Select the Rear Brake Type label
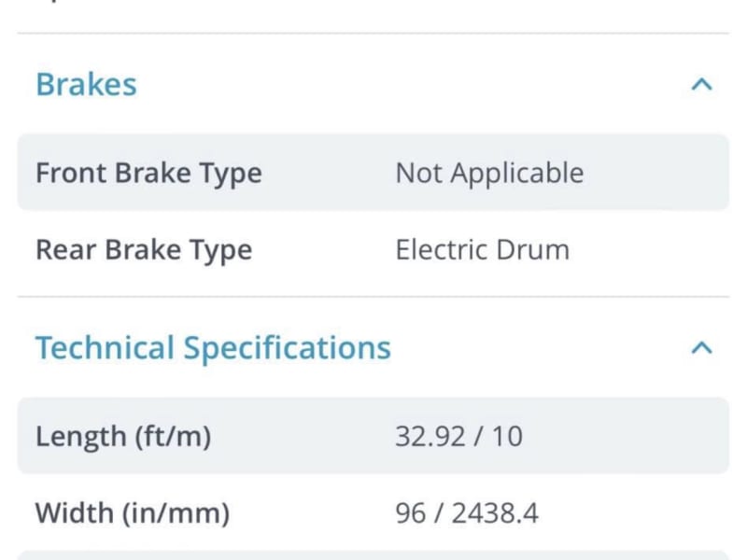Viewport: 747px width, 560px height. tap(144, 250)
